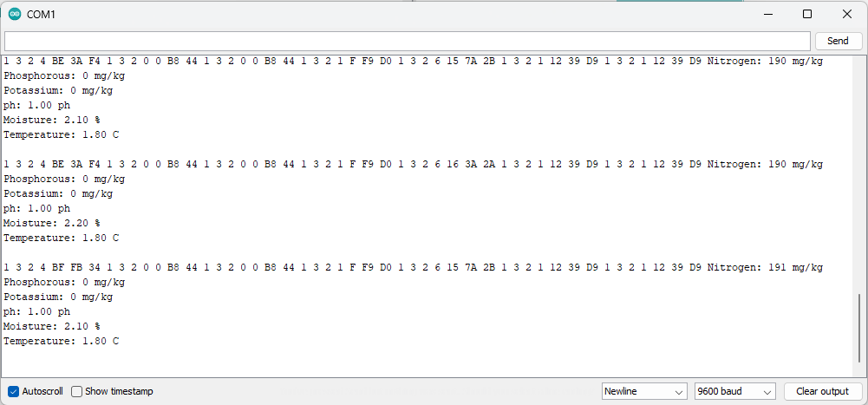Open the Newline line-ending dropdown
Image resolution: width=868 pixels, height=405 pixels.
click(644, 391)
